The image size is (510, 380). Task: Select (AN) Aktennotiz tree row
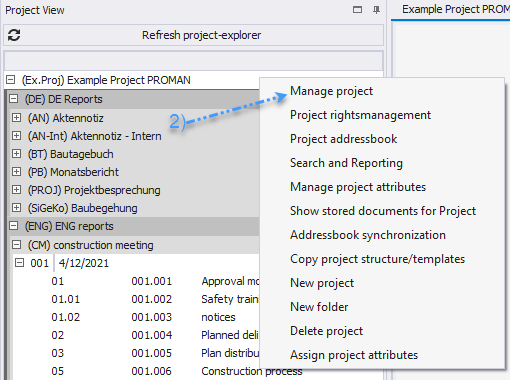pos(66,118)
